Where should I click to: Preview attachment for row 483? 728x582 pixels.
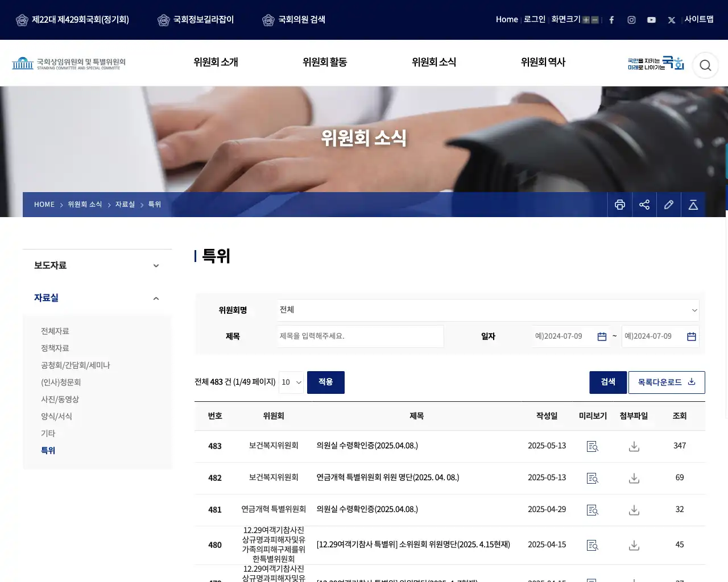pos(593,446)
